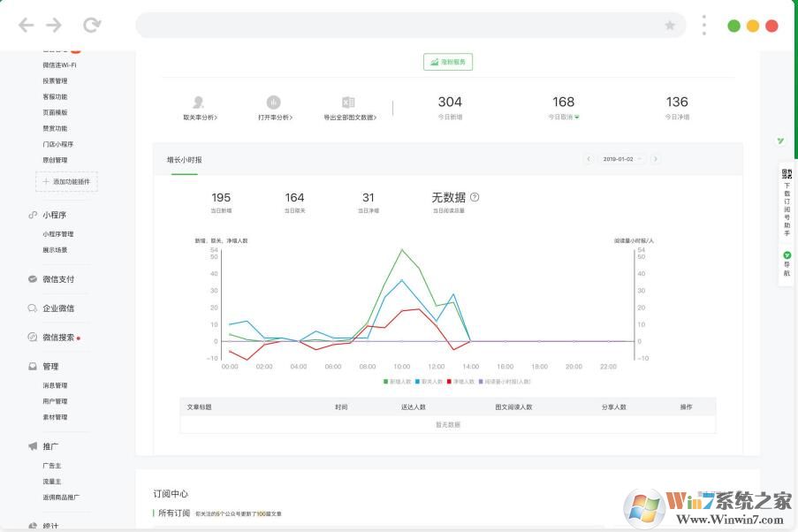Bookmark the page using the star icon
This screenshot has height=532, width=798.
coord(670,26)
